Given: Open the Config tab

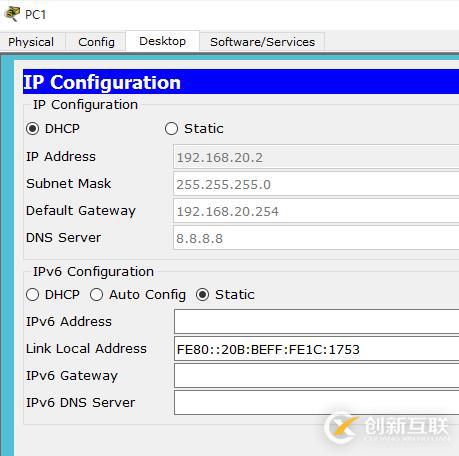Looking at the screenshot, I should point(96,42).
